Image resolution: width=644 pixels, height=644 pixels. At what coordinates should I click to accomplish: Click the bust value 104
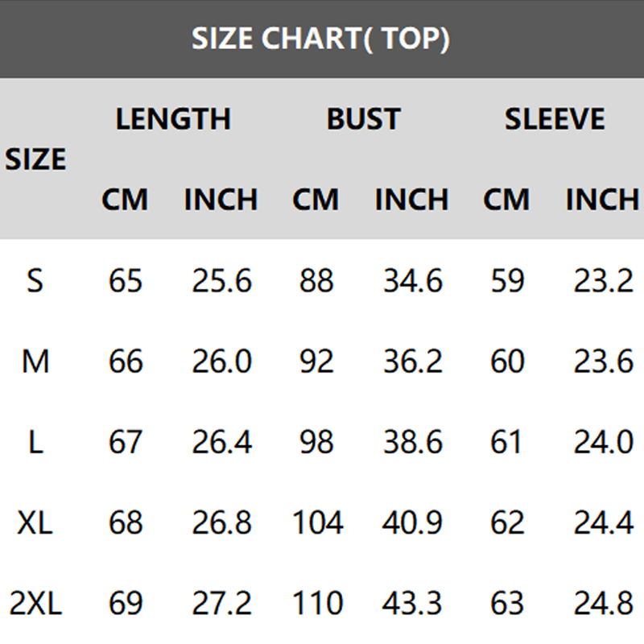coord(316,523)
